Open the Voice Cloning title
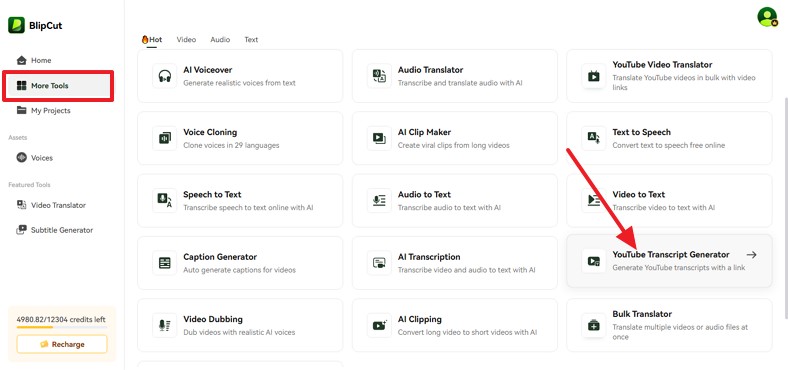This screenshot has width=788, height=370. pos(210,132)
